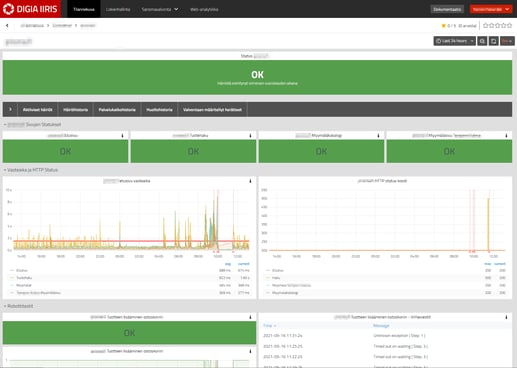
Task: Sort vasteaika legend by avg column
Action: (228, 264)
